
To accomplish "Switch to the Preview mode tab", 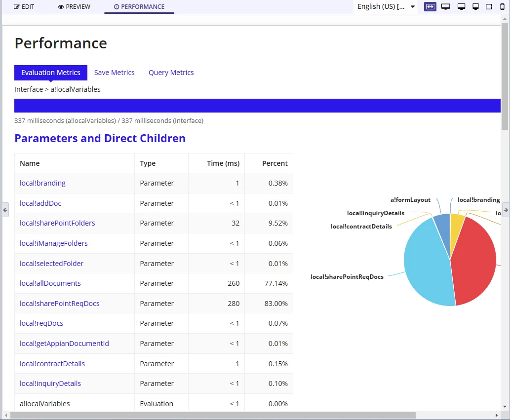I will click(74, 6).
